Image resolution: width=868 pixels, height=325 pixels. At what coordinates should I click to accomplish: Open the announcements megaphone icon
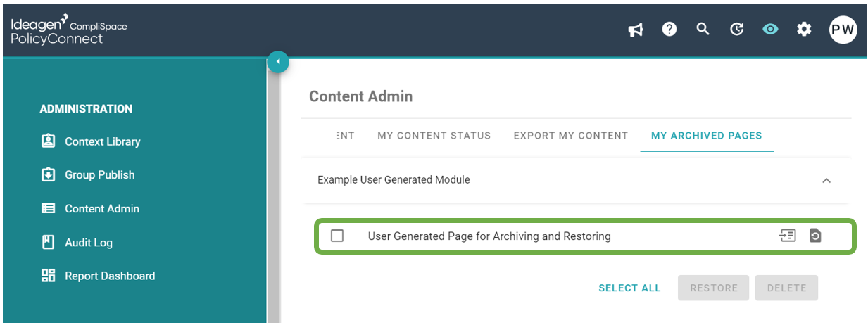(636, 30)
